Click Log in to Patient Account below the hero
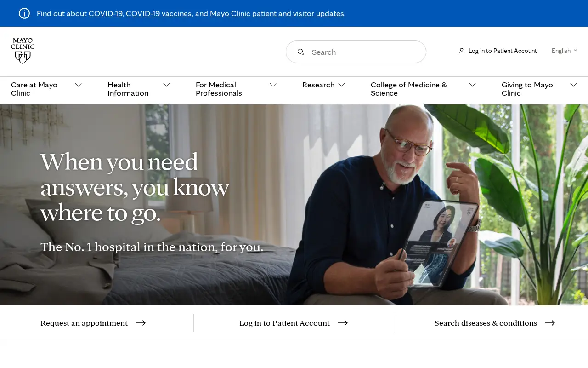Image resolution: width=588 pixels, height=368 pixels. pos(284,323)
